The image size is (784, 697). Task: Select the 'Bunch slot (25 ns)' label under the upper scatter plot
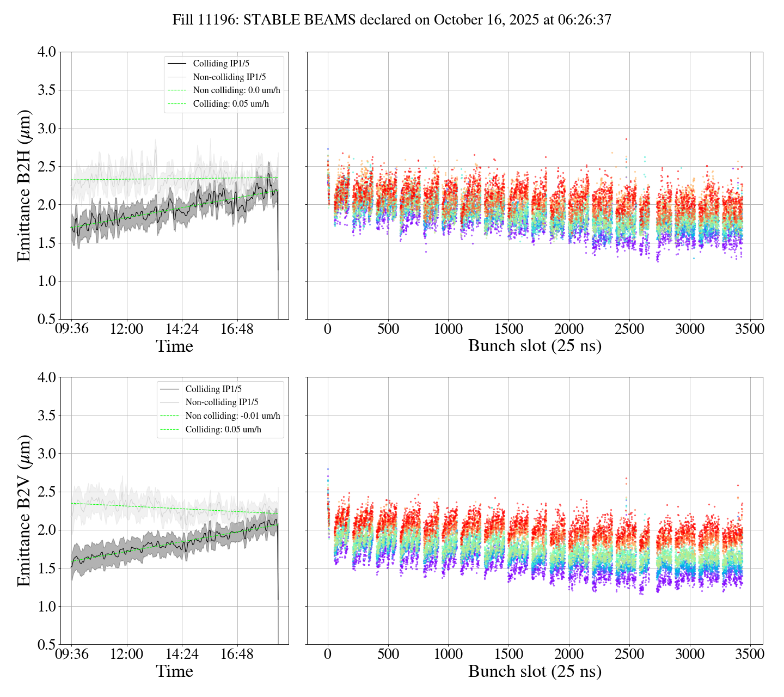tap(535, 346)
